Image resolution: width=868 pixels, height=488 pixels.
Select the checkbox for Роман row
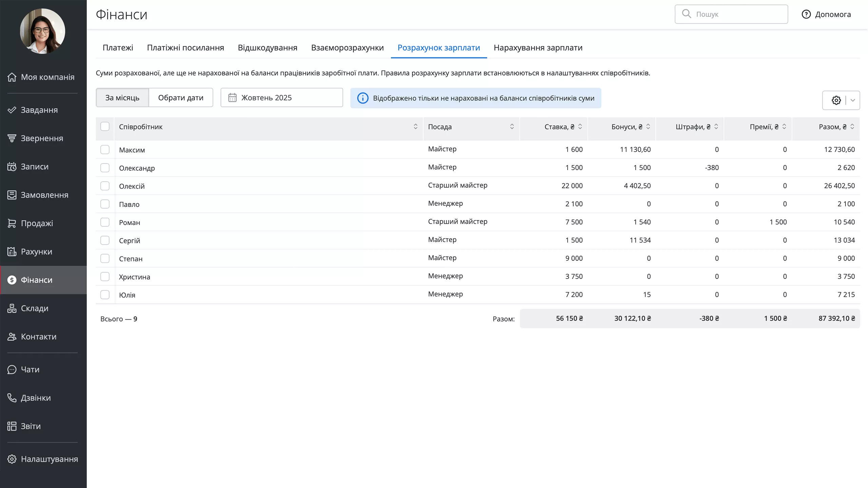pyautogui.click(x=105, y=222)
